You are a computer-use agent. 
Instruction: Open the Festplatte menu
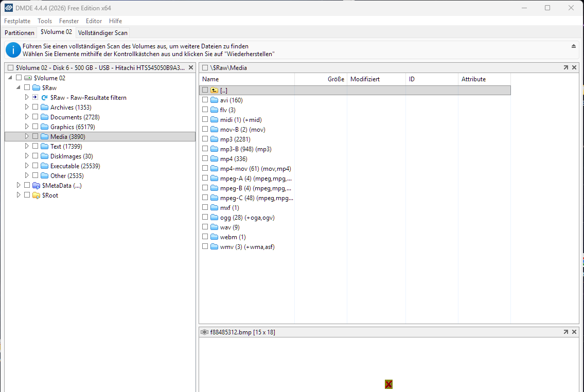(x=17, y=21)
